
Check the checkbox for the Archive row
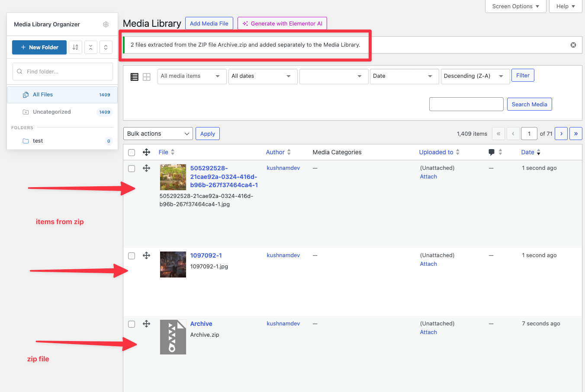pyautogui.click(x=132, y=324)
